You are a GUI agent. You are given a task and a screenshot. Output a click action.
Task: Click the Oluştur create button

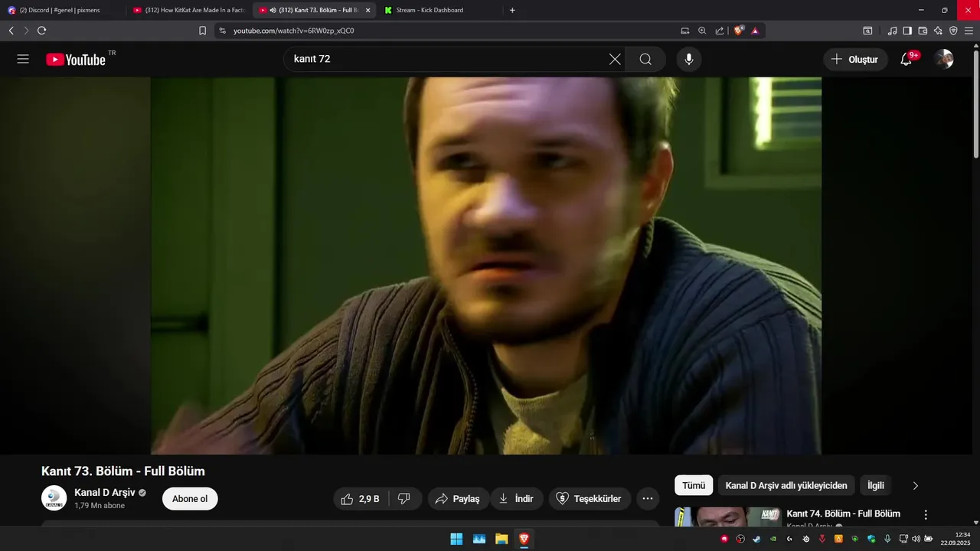(855, 59)
